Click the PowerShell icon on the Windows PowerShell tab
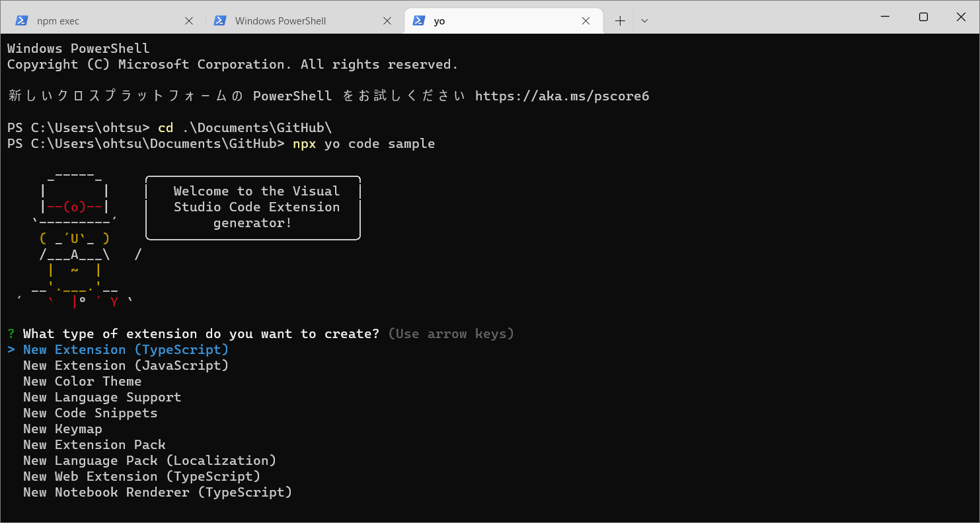Viewport: 980px width, 523px height. (x=220, y=20)
